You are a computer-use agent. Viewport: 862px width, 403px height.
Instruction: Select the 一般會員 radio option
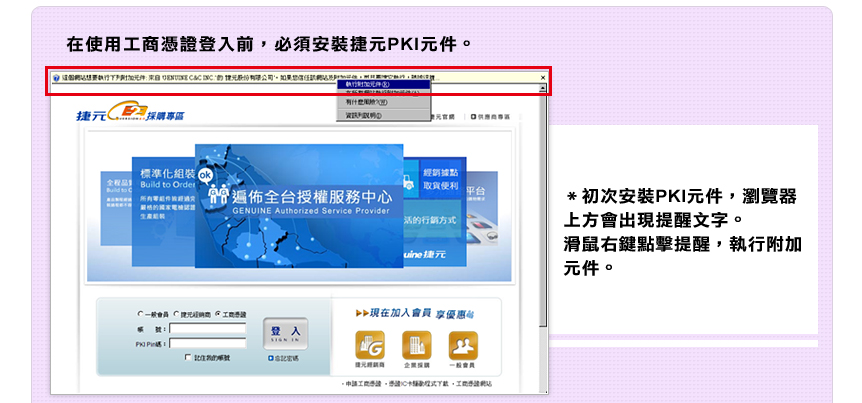tap(141, 314)
